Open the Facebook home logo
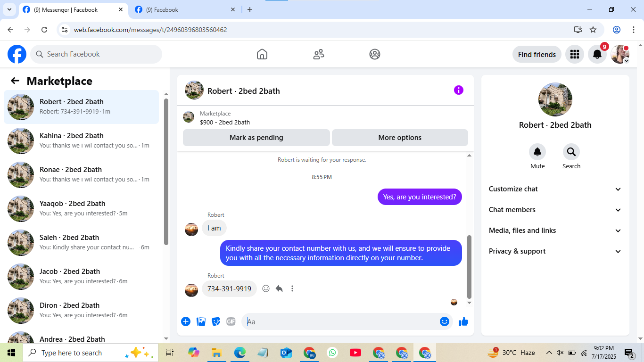The width and height of the screenshot is (644, 362). click(17, 54)
